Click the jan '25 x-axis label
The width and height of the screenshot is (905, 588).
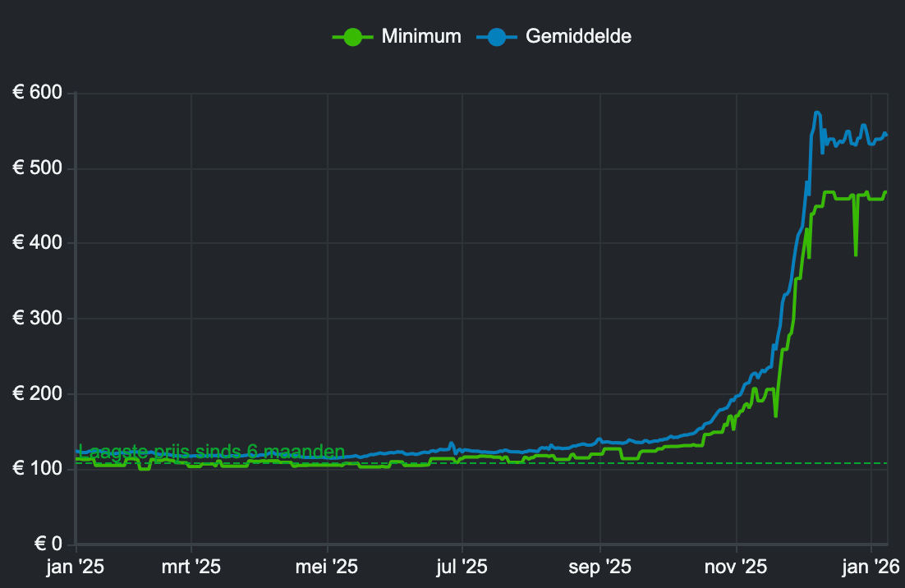(x=76, y=567)
